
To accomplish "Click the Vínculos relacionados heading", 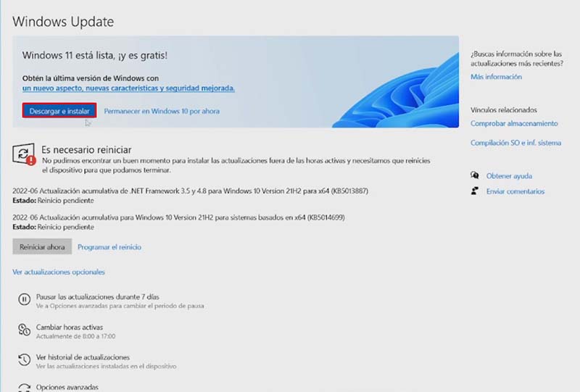I will 503,110.
